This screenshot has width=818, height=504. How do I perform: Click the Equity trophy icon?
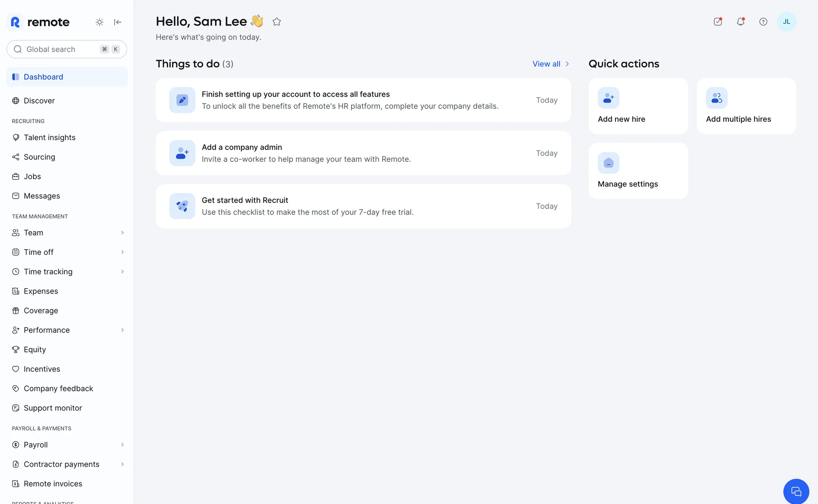[x=16, y=349]
